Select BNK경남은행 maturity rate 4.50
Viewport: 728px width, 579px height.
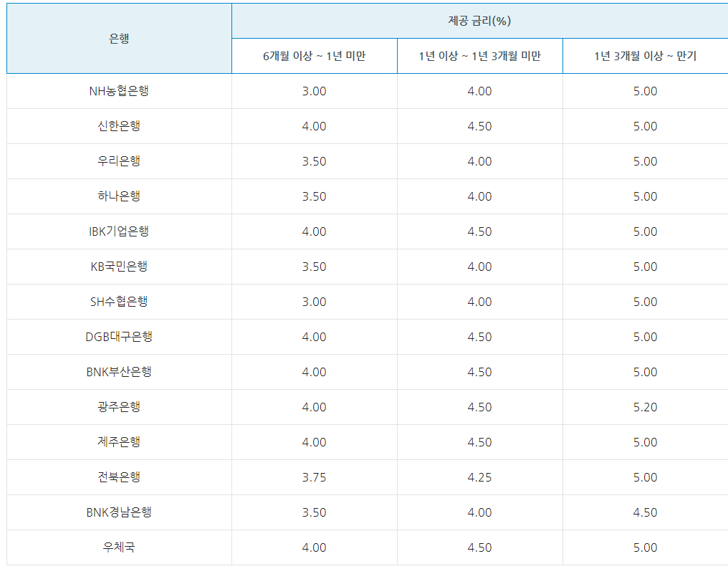(646, 512)
